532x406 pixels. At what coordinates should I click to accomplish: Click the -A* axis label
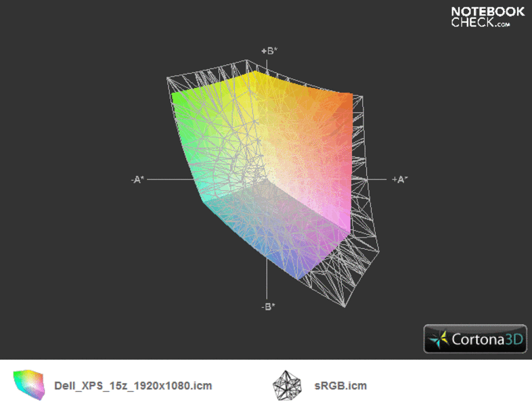[x=137, y=179]
